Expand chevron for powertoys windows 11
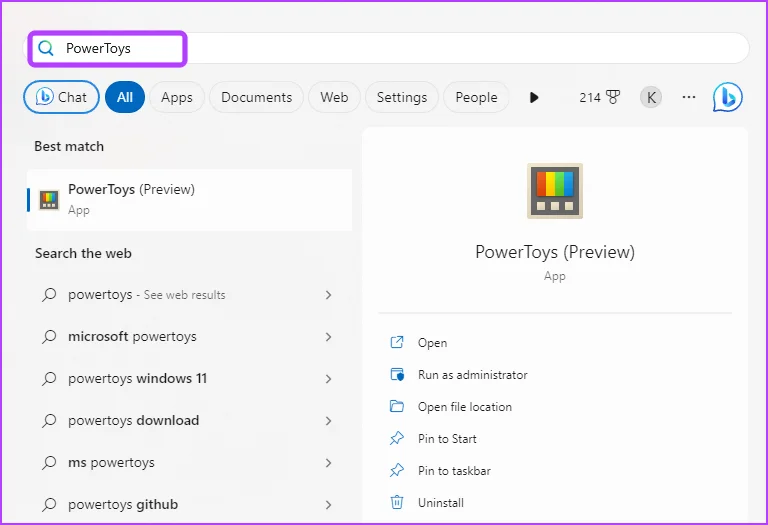Image resolution: width=768 pixels, height=525 pixels. coord(329,379)
